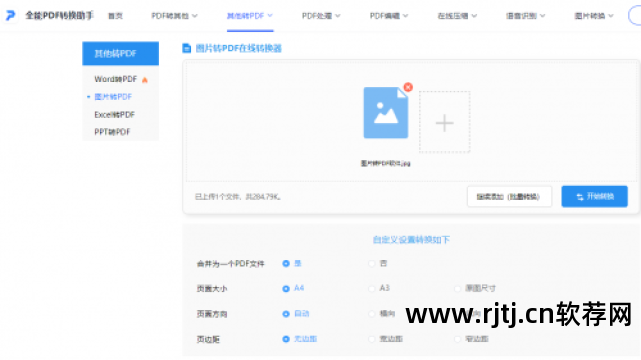Open Excel转PDF in the sidebar
This screenshot has height=360, width=641.
coord(114,115)
